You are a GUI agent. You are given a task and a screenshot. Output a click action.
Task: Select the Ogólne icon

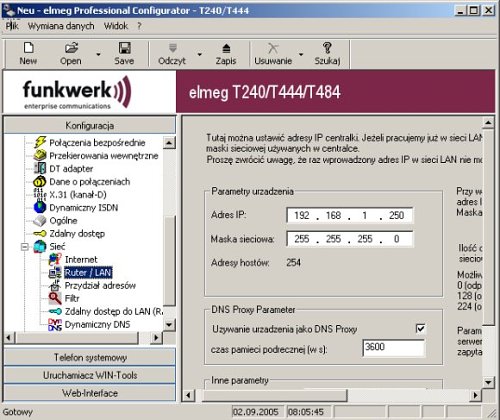pos(40,220)
